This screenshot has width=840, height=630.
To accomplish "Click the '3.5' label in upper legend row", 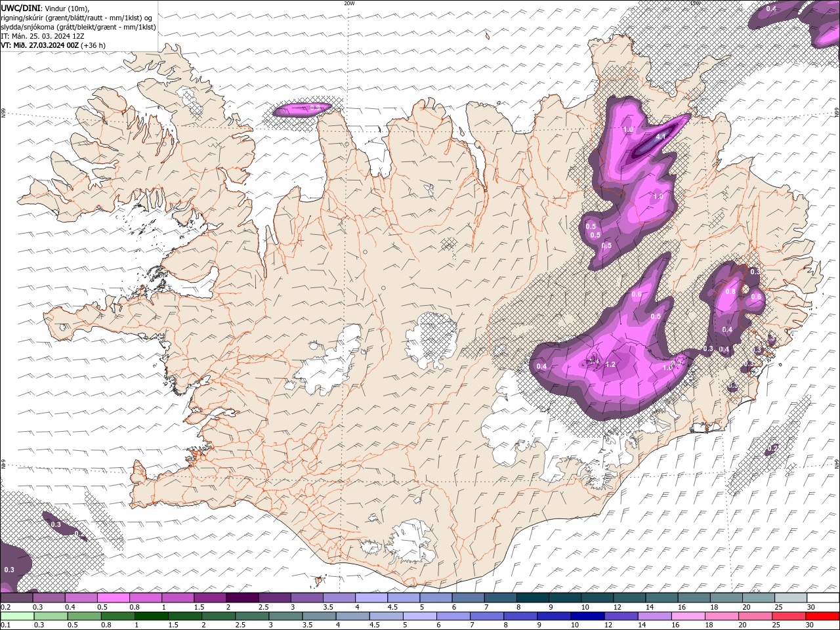I will (328, 607).
